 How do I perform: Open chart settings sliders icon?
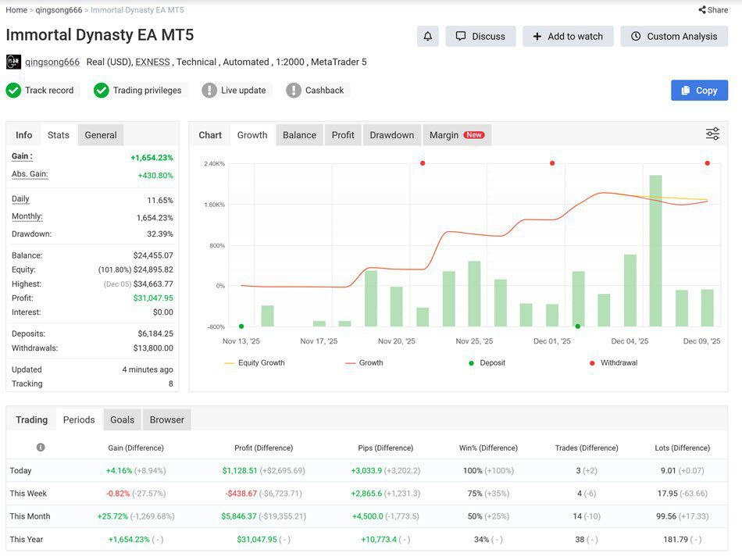712,134
